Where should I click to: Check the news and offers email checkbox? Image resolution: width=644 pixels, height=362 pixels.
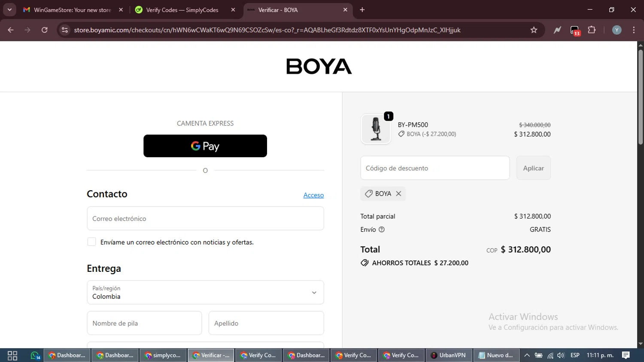91,242
